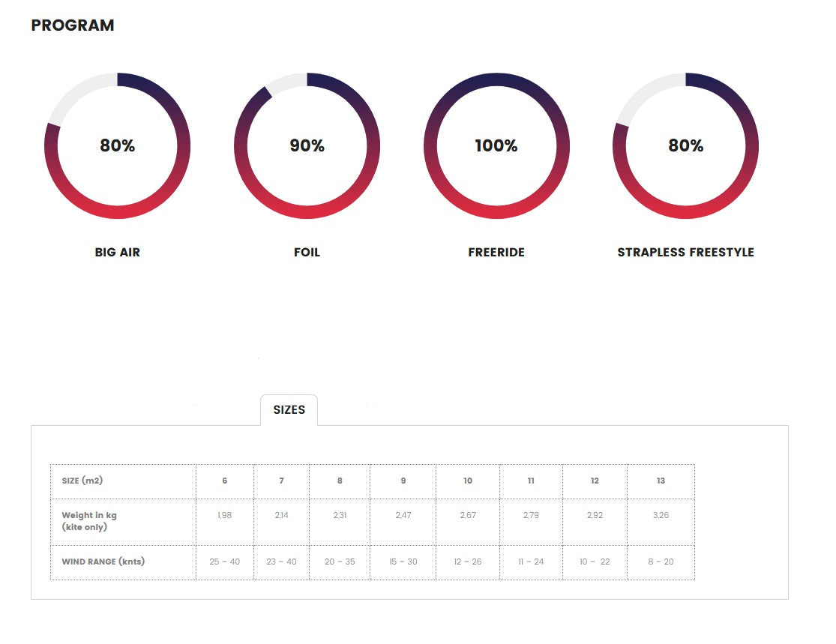This screenshot has width=836, height=644.
Task: Click the Strapless Freestyle 80% ring
Action: [685, 146]
